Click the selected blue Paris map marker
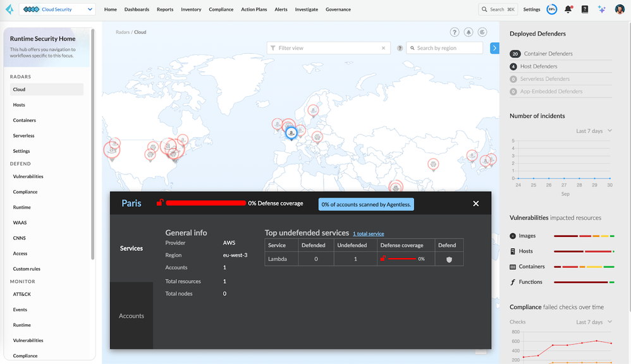This screenshot has width=631, height=364. [291, 133]
